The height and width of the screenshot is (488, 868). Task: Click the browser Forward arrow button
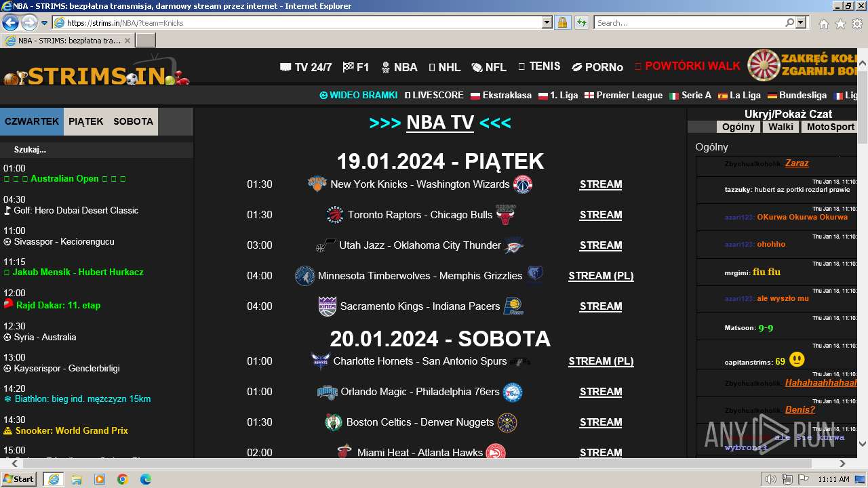coord(29,22)
